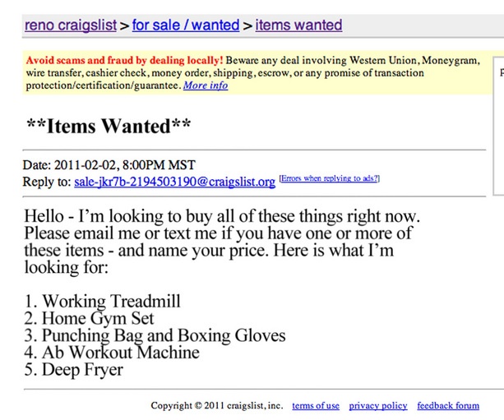Visit the feedback forum link
Image resolution: width=504 pixels, height=420 pixels.
tap(448, 405)
